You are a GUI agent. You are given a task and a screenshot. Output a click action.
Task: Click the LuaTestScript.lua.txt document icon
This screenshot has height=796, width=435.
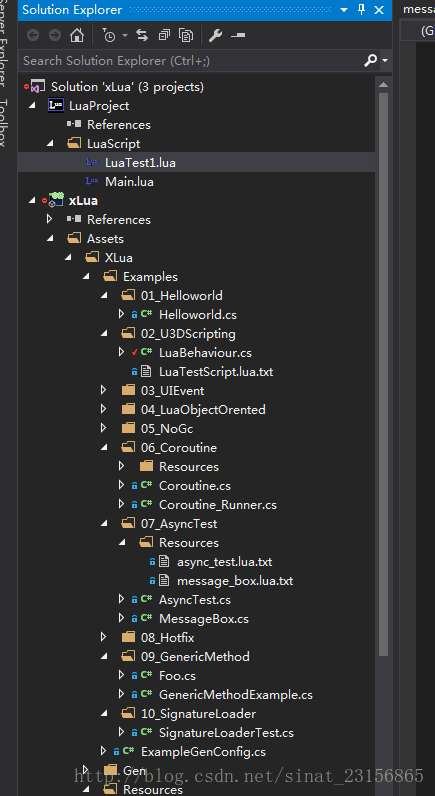click(x=146, y=372)
